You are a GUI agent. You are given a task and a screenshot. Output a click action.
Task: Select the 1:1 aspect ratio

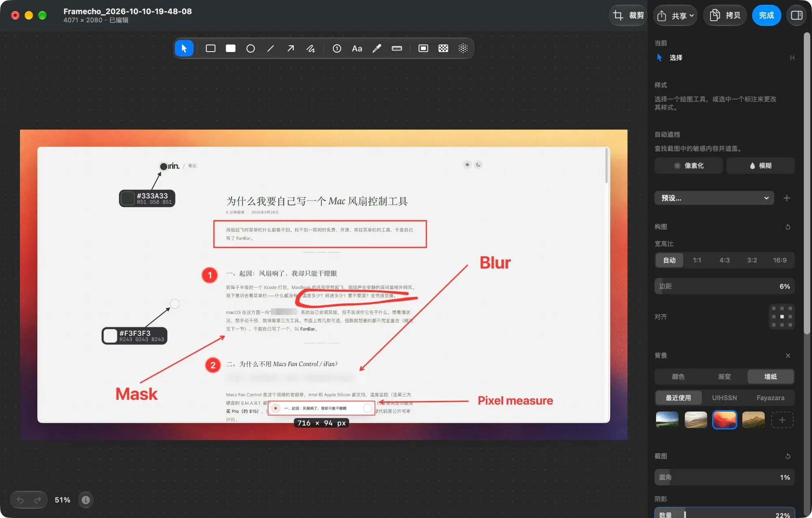click(x=697, y=260)
